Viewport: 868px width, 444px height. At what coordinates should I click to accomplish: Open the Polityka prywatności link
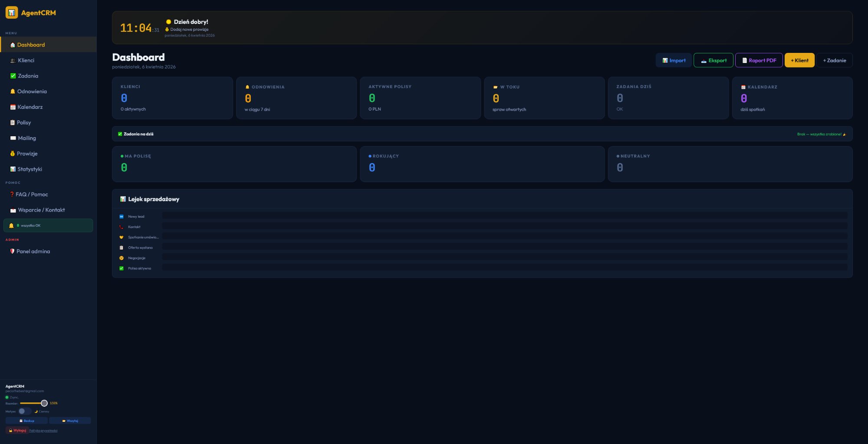coord(43,430)
